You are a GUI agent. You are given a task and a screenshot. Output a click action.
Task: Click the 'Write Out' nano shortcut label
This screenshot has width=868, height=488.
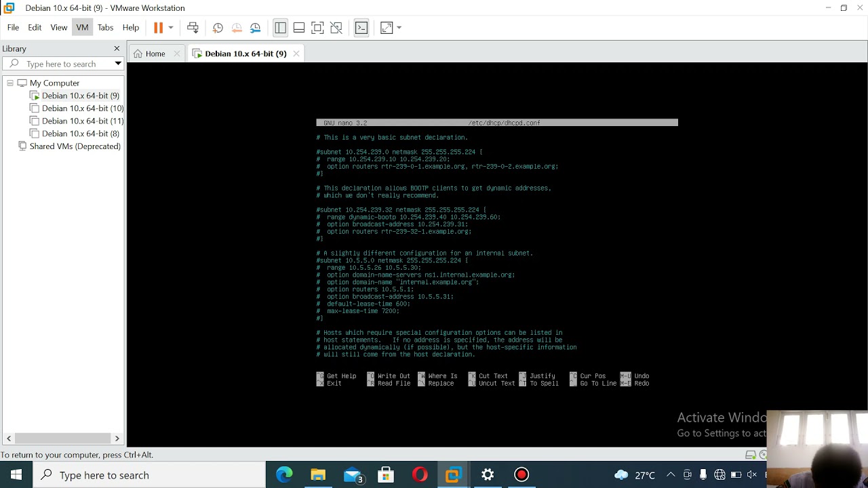click(393, 376)
